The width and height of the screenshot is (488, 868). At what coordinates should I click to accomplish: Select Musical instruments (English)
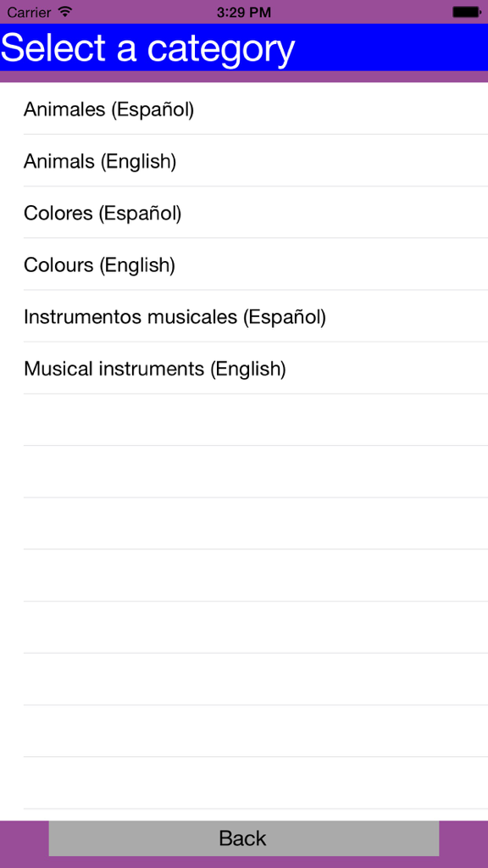155,369
